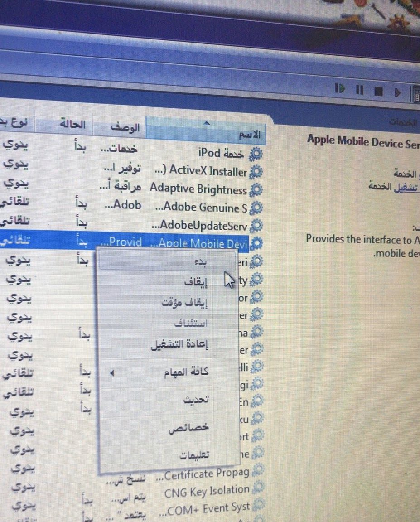Select the ActiveX Installer service name
The width and height of the screenshot is (420, 522).
point(201,171)
